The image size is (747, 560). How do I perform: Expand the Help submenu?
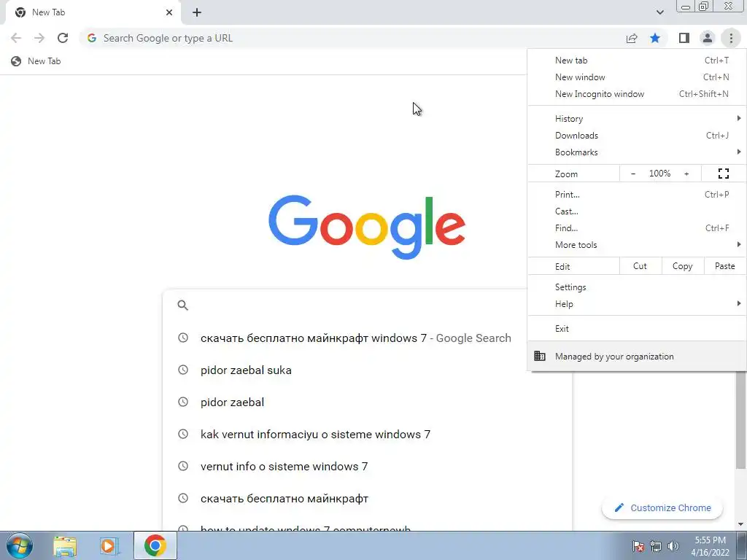637,304
